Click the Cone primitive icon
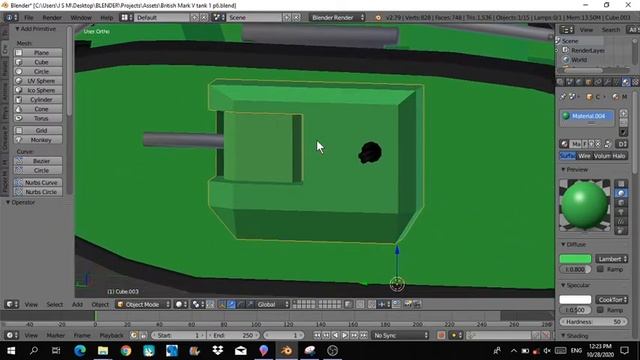640x360 pixels. [x=19, y=109]
